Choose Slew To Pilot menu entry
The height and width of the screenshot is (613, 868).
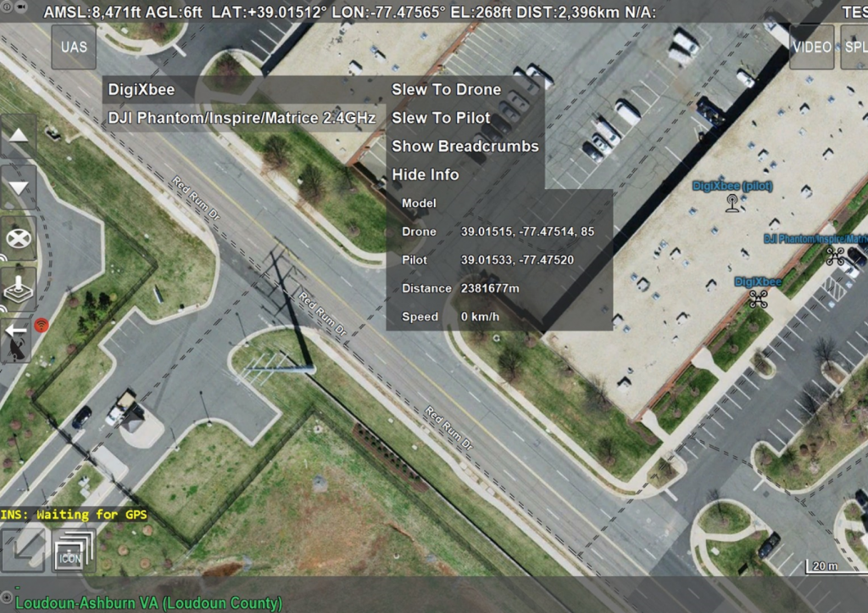tap(441, 118)
